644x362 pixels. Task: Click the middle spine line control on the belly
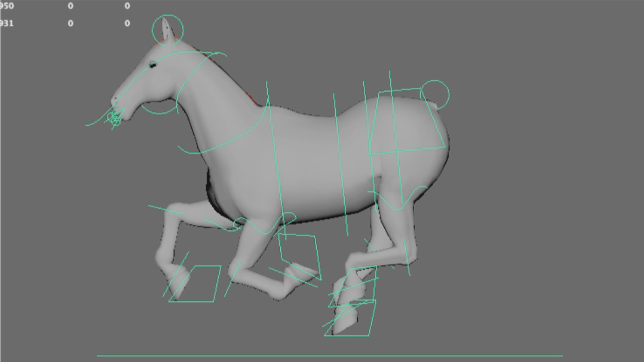(341, 165)
